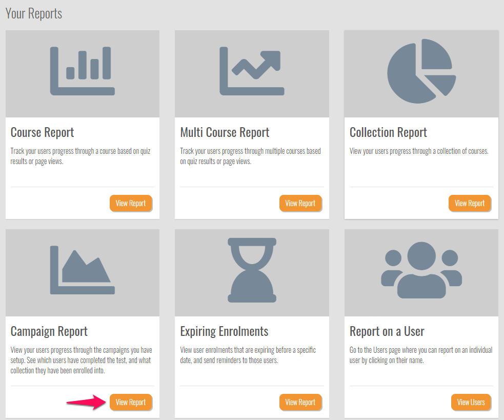View the Expiring Enrolments report
Image resolution: width=504 pixels, height=420 pixels.
tap(300, 402)
